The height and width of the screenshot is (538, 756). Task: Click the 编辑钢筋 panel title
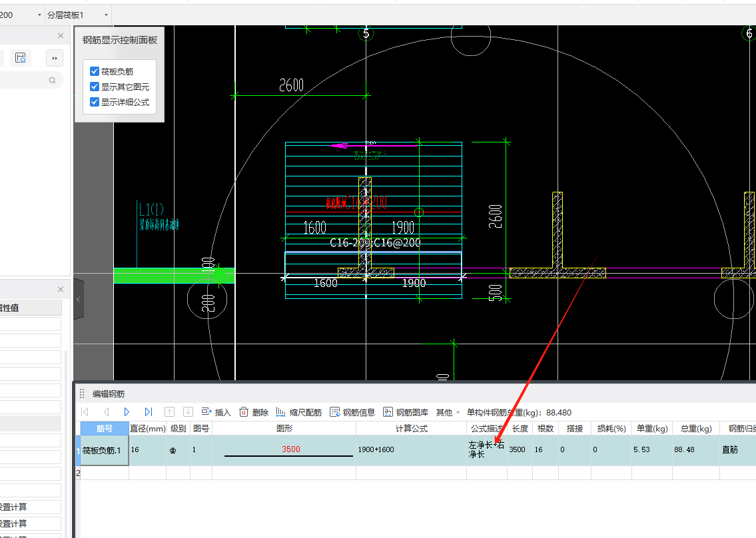(109, 394)
